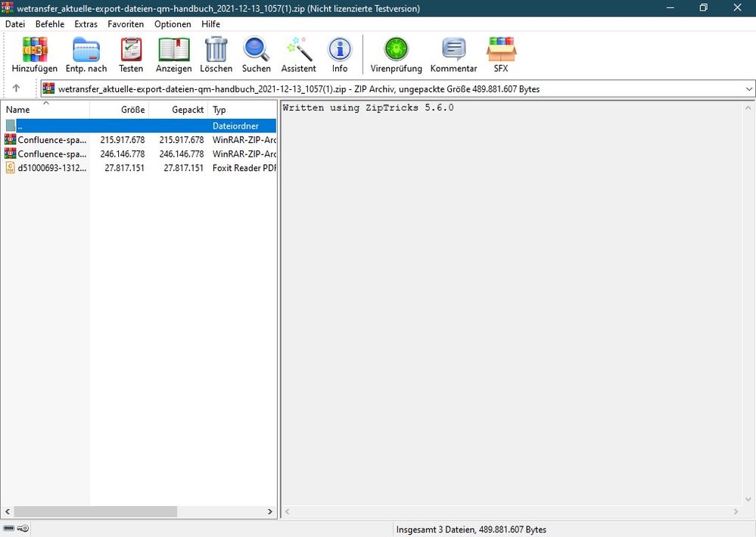This screenshot has height=537, width=756.
Task: Click file list scrollbar right arrow
Action: tap(270, 511)
